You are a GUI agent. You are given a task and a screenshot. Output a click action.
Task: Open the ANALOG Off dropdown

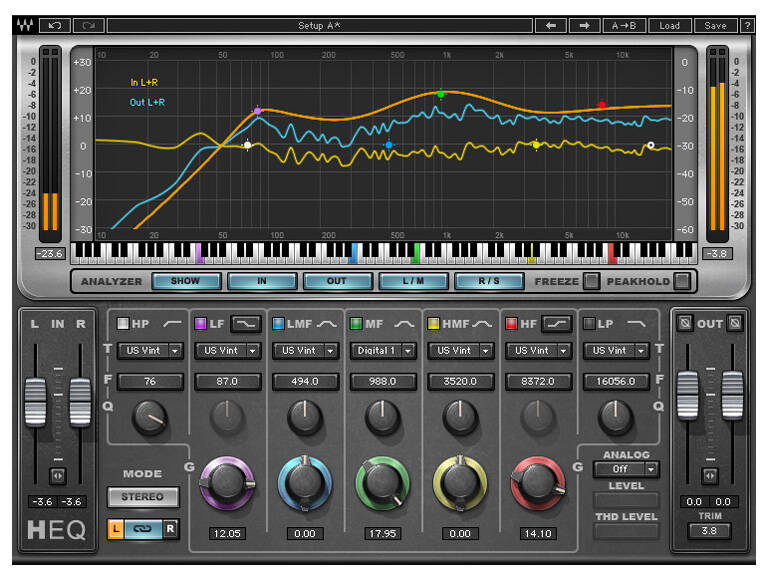626,469
